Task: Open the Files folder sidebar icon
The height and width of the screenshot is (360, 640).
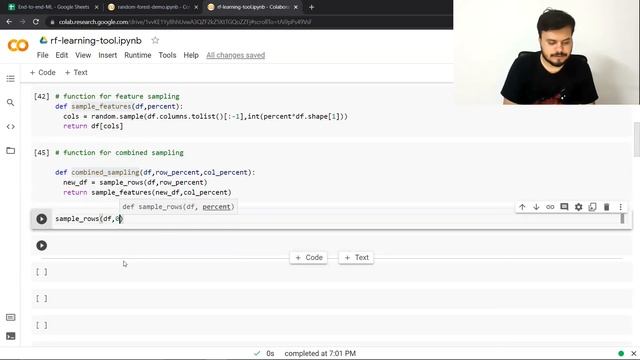Action: pos(11,151)
